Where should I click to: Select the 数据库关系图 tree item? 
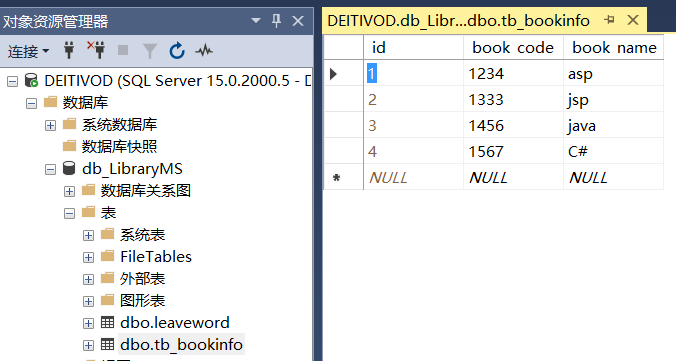click(x=146, y=191)
